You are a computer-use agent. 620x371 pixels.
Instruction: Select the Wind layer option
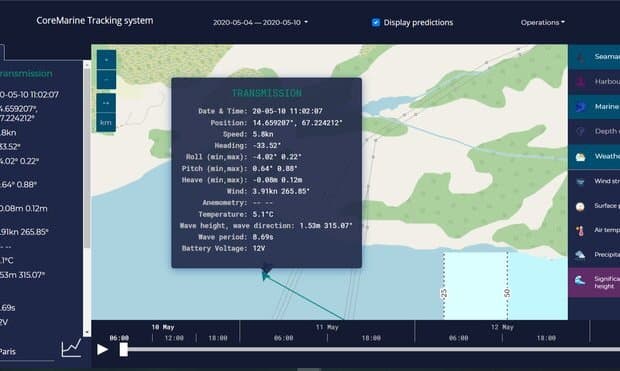coord(594,182)
